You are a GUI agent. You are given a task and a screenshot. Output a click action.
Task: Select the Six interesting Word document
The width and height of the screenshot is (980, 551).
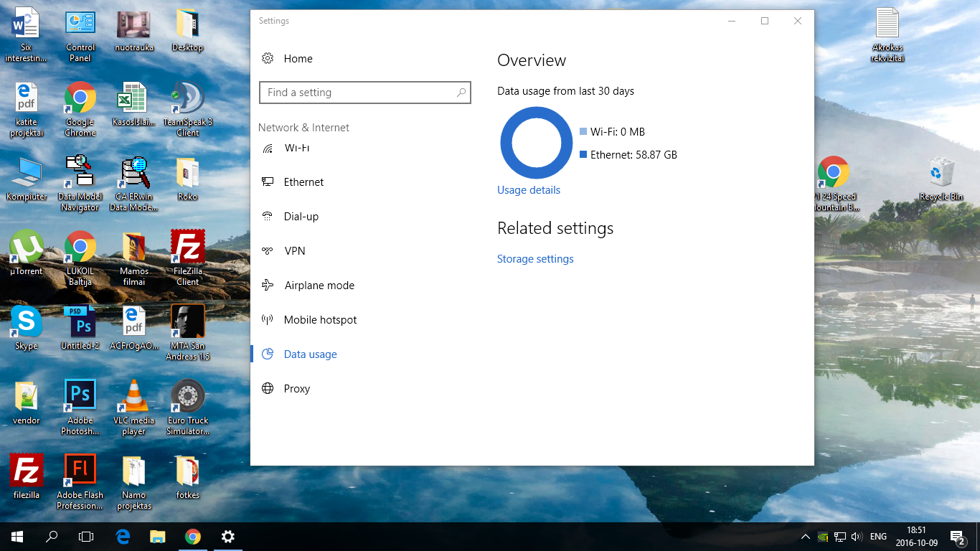click(x=27, y=36)
